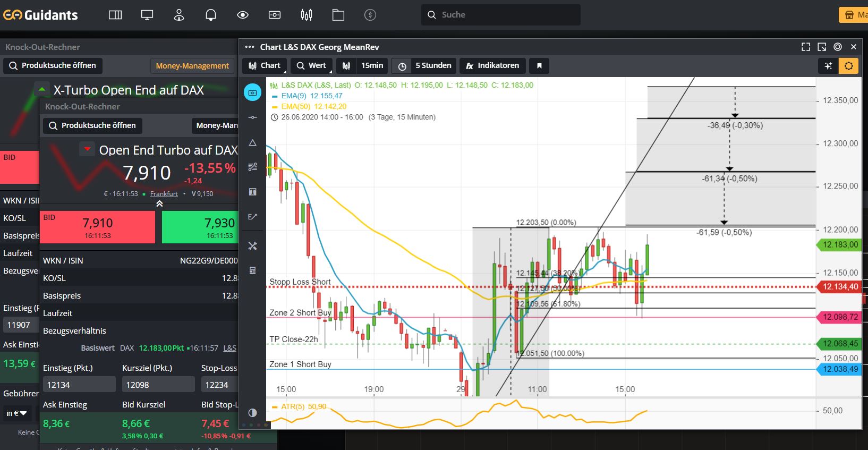Viewport: 868px width, 450px height.
Task: Click the L&S DAX instrument legend
Action: coord(402,85)
